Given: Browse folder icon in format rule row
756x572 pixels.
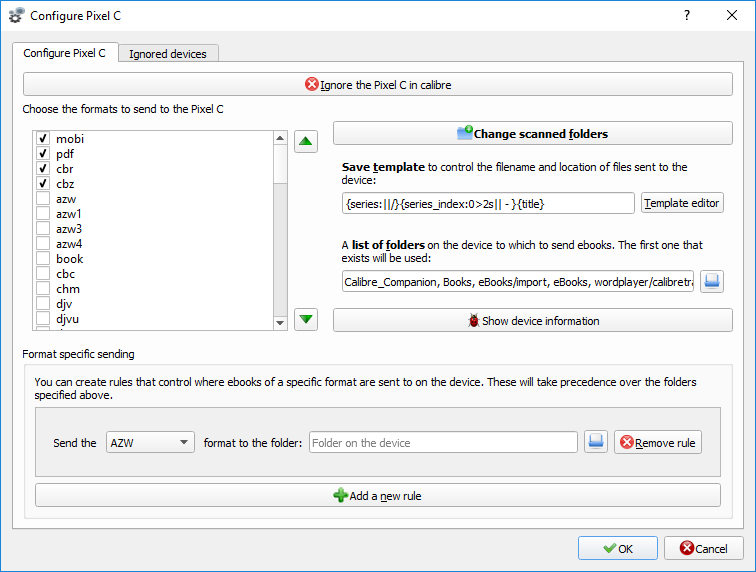Looking at the screenshot, I should coord(596,442).
